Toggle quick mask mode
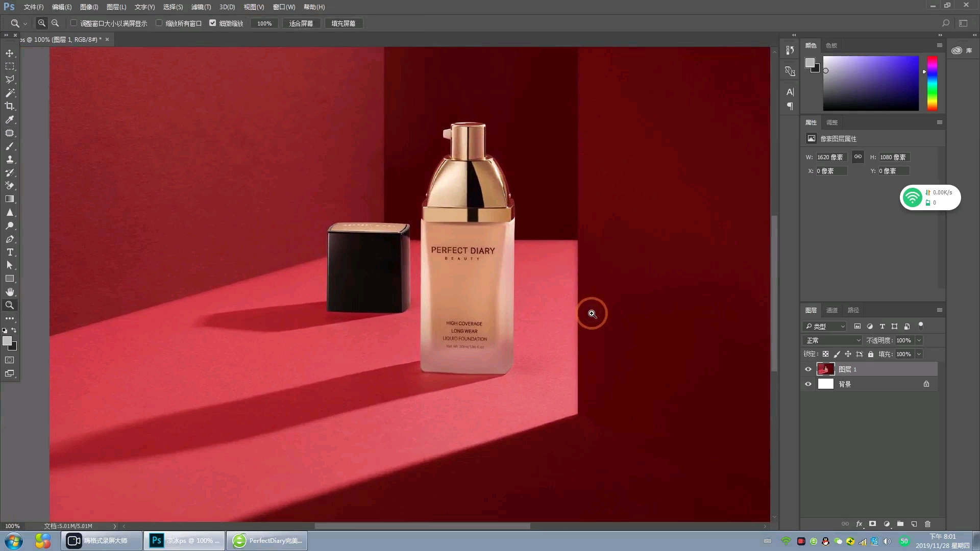 tap(10, 360)
